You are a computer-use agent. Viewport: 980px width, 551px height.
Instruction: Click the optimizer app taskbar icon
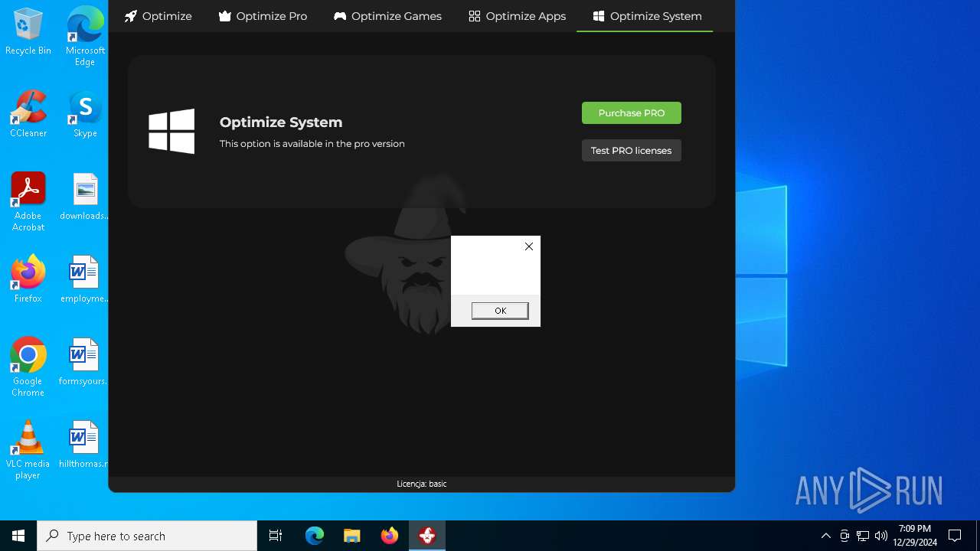coord(427,536)
